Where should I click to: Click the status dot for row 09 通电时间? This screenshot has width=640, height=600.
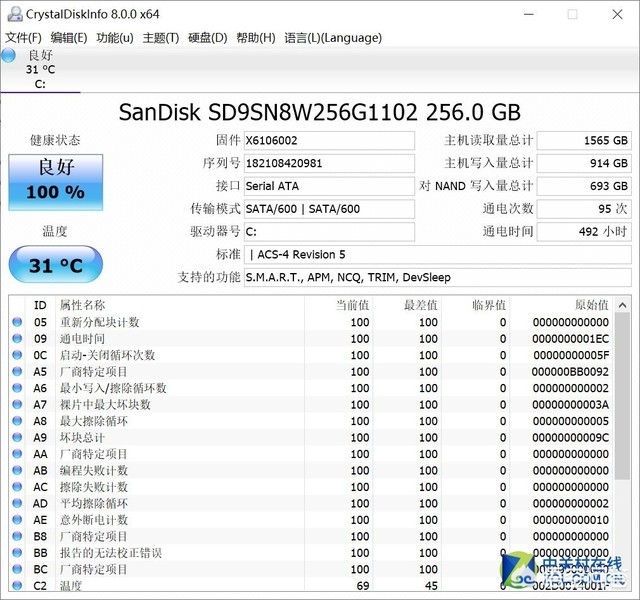click(17, 338)
